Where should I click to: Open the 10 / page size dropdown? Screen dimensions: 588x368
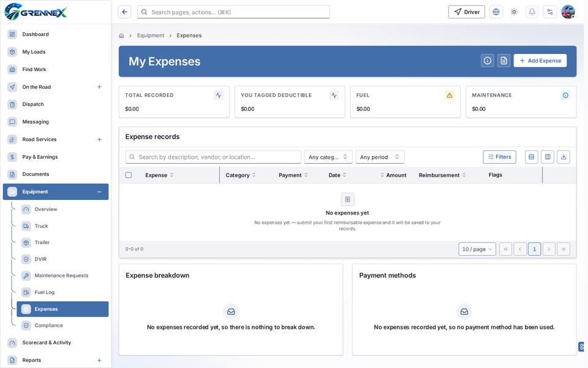click(x=477, y=249)
